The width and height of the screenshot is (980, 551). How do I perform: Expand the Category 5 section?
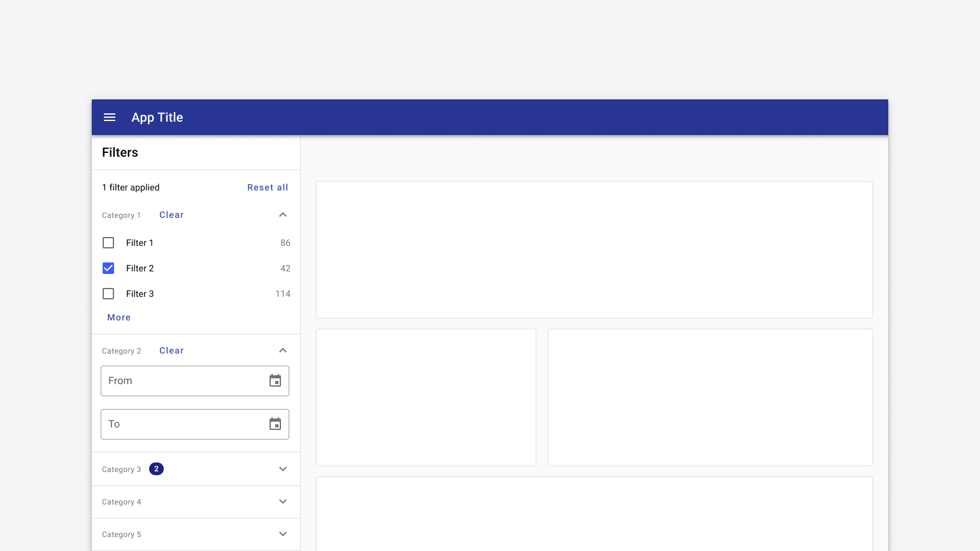tap(283, 534)
